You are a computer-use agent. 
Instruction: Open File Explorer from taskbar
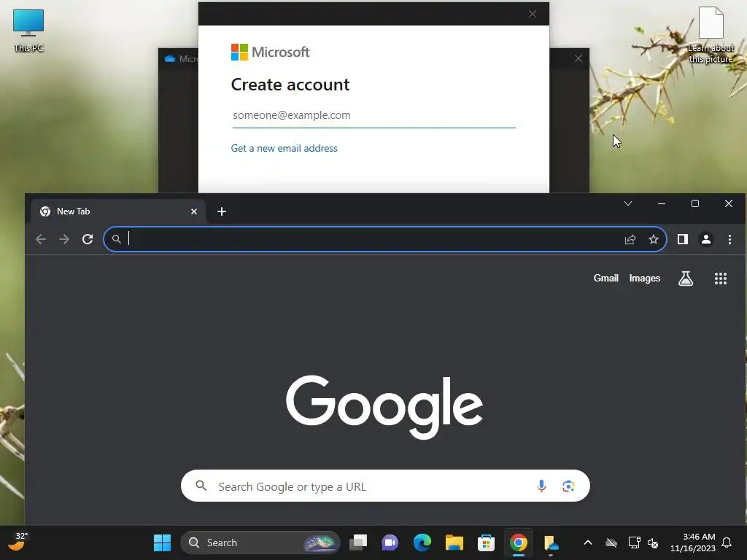454,542
